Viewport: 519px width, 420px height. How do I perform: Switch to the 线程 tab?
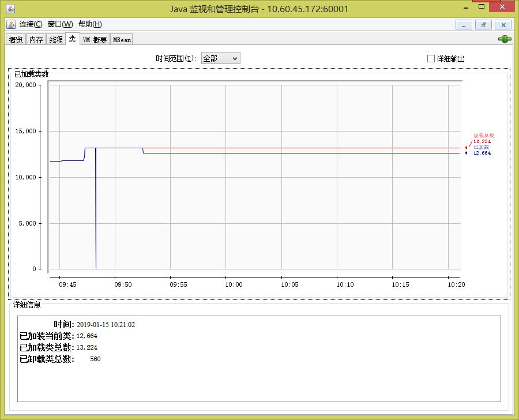56,40
